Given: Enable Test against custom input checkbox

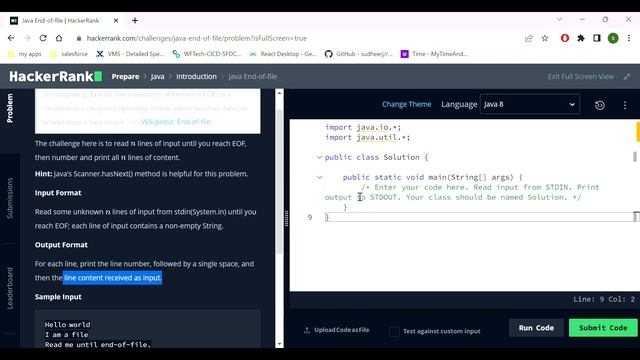Looking at the screenshot, I should pyautogui.click(x=394, y=331).
